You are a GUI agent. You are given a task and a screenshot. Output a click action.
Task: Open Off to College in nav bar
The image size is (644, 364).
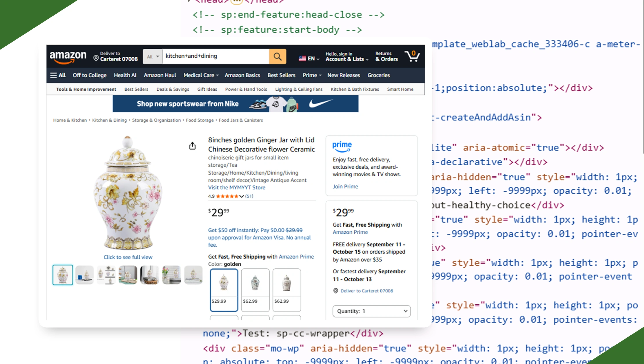click(x=90, y=75)
